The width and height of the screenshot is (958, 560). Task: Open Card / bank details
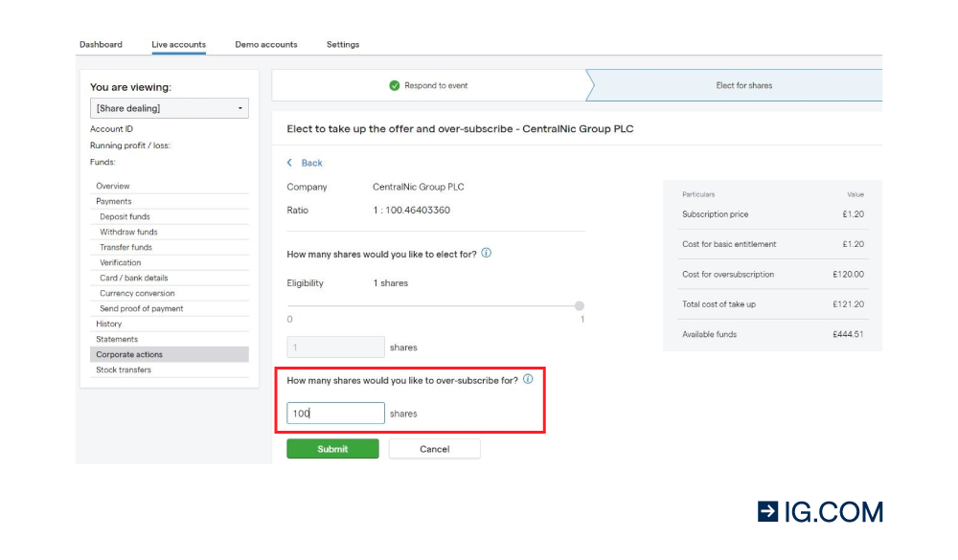[x=170, y=278]
